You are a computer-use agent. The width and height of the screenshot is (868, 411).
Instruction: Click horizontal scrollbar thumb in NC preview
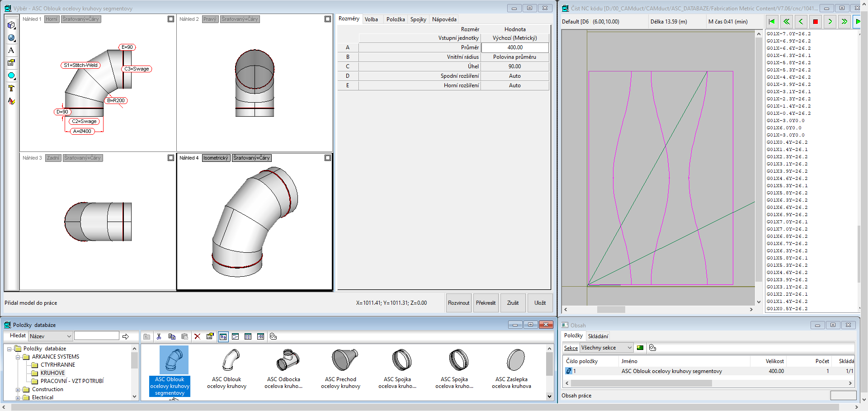[x=611, y=310]
